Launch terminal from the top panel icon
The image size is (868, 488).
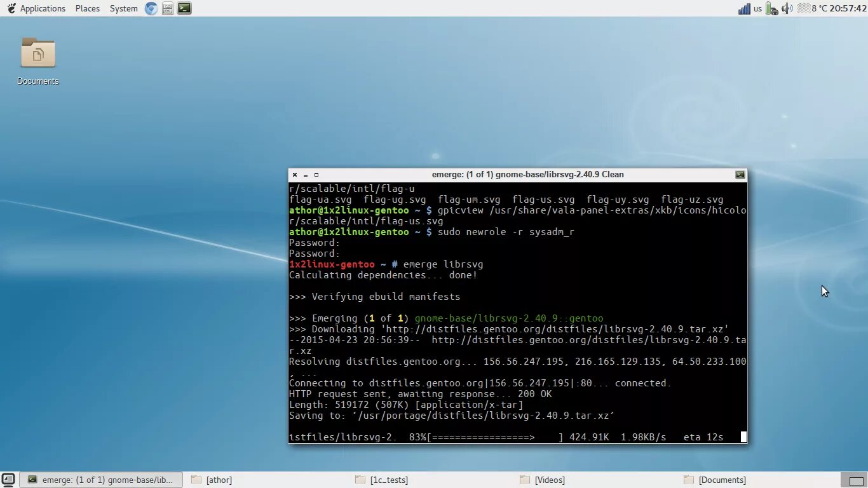coord(184,8)
